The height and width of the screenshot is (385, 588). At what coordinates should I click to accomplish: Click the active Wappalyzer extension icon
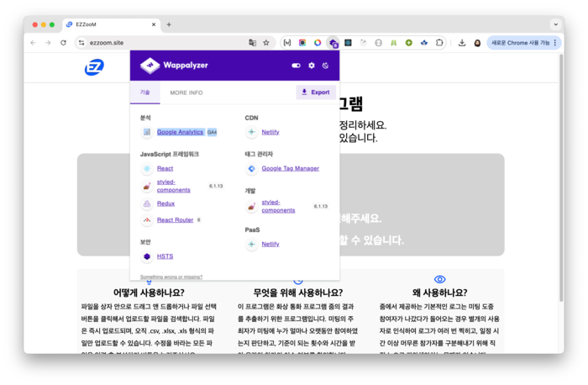coord(333,43)
